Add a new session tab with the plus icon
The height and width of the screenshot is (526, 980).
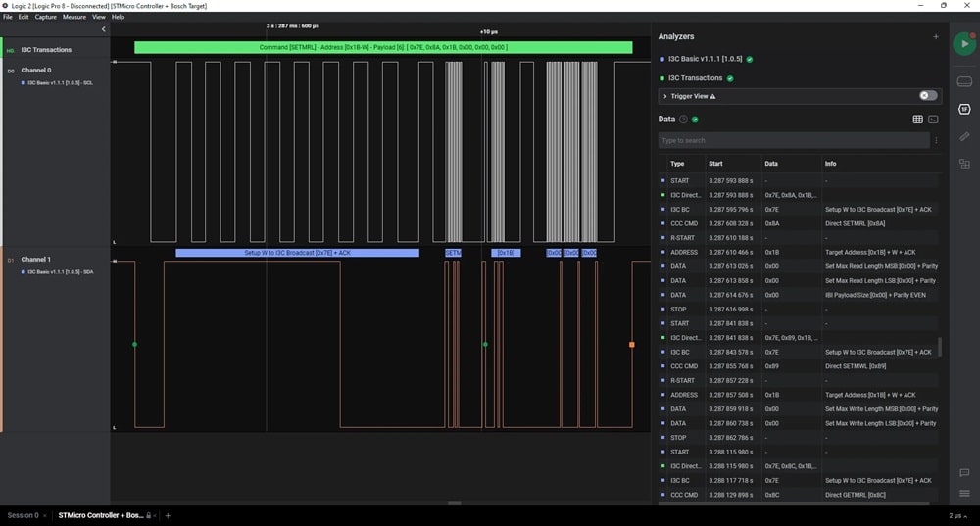168,516
